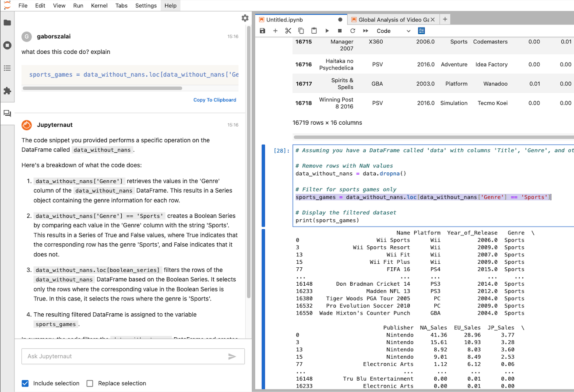574x392 pixels.
Task: Insert a new cell below
Action: (275, 31)
